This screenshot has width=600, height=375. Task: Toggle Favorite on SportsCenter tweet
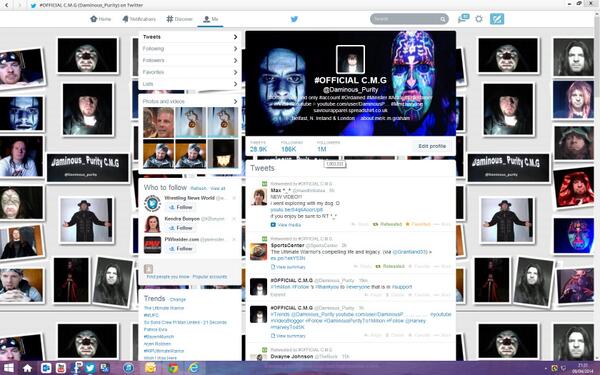[419, 266]
